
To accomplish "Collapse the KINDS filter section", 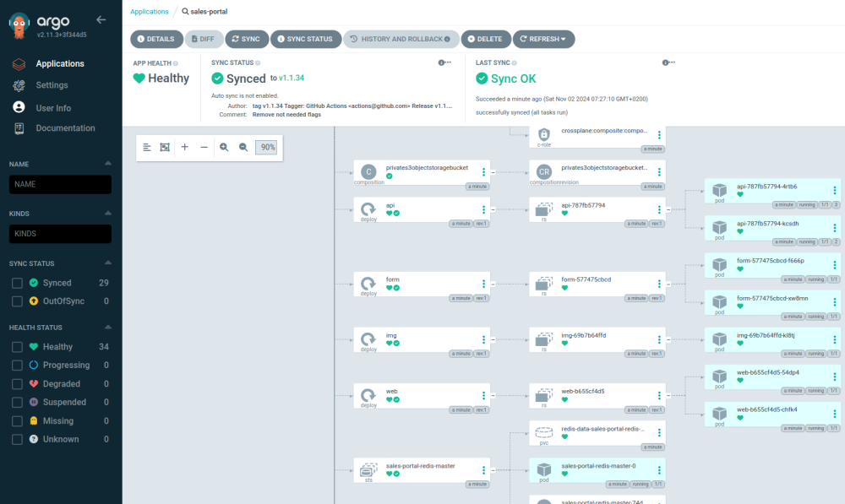I will pyautogui.click(x=108, y=214).
